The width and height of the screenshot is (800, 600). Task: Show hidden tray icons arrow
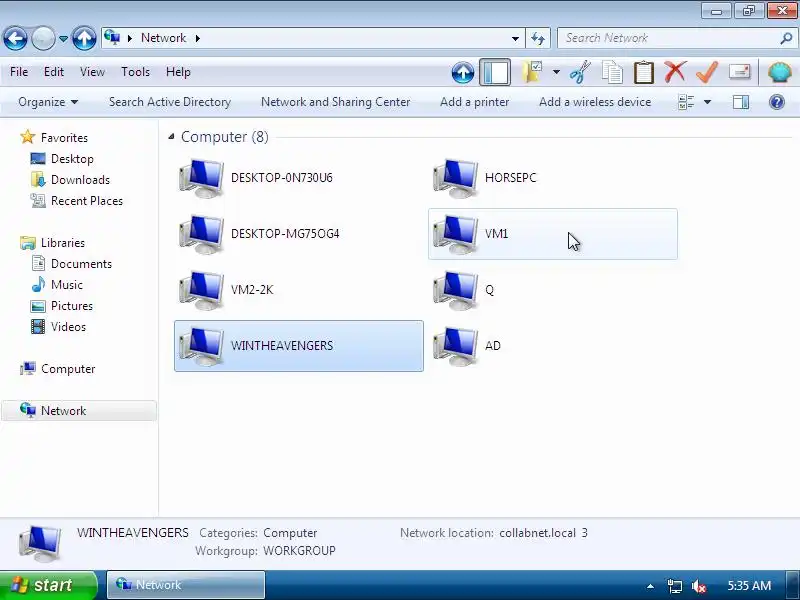click(x=650, y=586)
